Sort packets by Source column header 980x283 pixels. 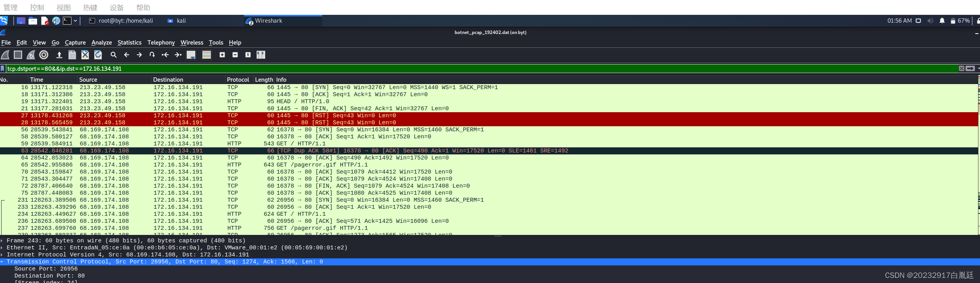[x=115, y=80]
